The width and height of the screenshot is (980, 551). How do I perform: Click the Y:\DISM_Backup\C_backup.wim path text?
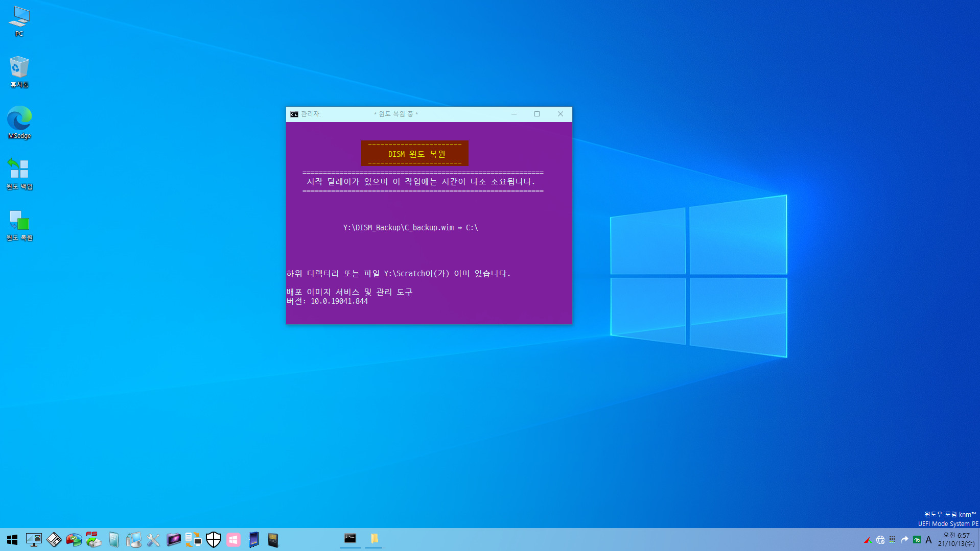point(399,228)
